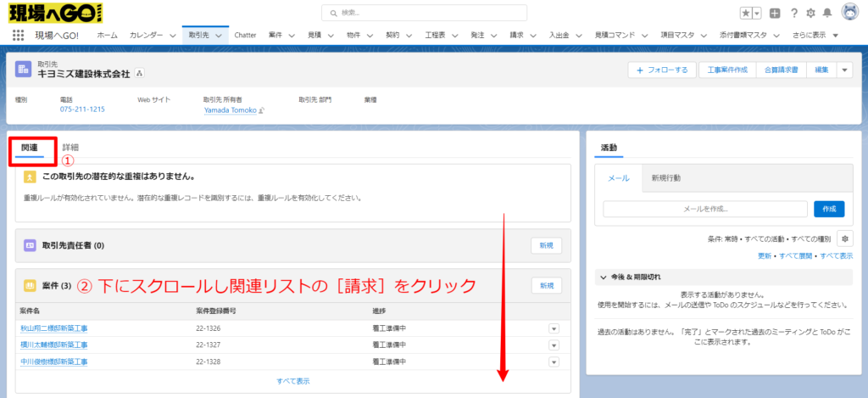868x398 pixels.
Task: Open row menu for 横川太輔様邸新築工事
Action: (x=554, y=345)
